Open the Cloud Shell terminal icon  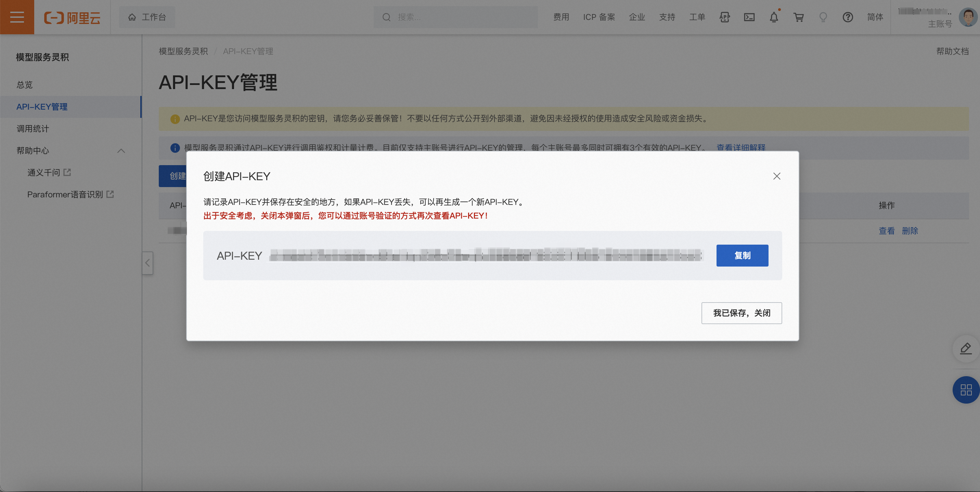click(x=749, y=17)
